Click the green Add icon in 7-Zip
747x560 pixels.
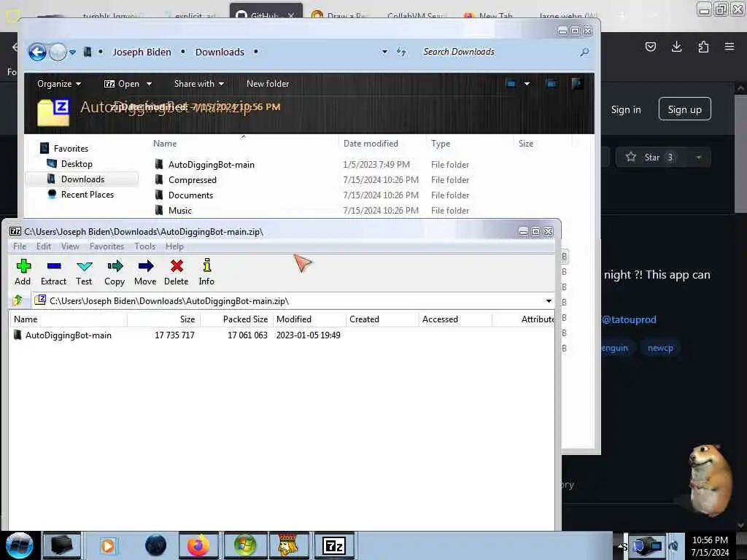click(23, 266)
